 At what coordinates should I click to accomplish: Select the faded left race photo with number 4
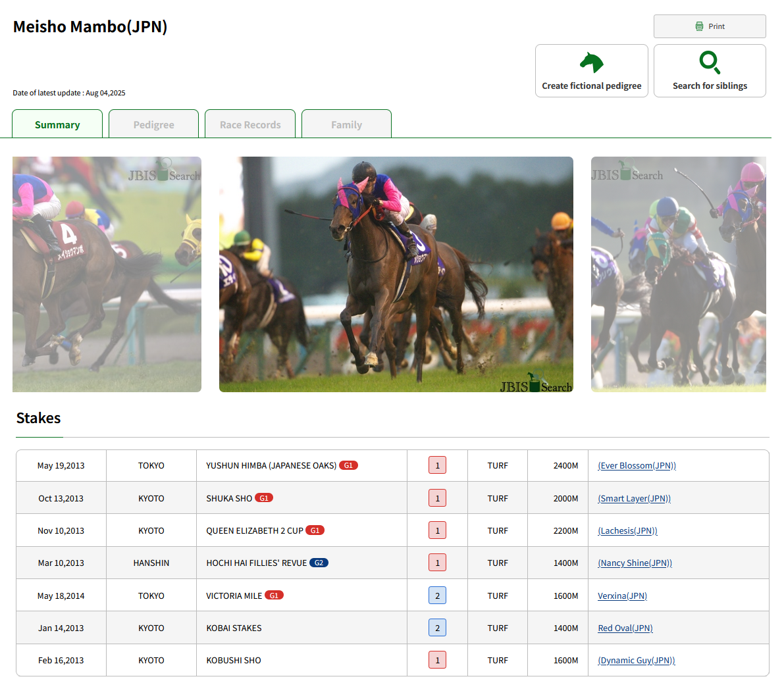tap(107, 274)
